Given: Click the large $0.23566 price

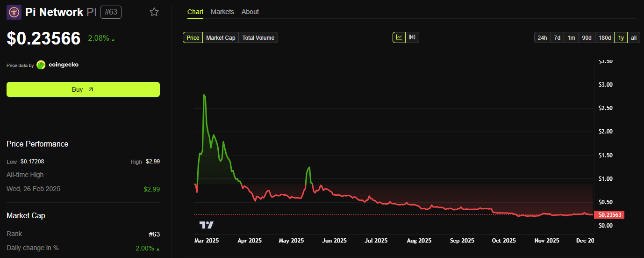Looking at the screenshot, I should pyautogui.click(x=43, y=38).
